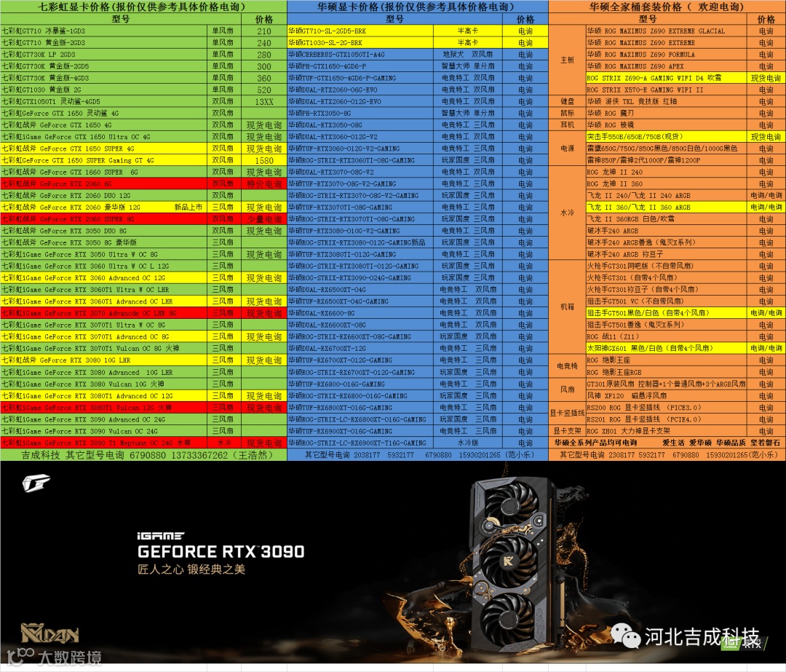This screenshot has height=672, width=786.
Task: Click the 华硕TUF-RX6900XT-O16G-GAMING model cell
Action: (x=360, y=431)
